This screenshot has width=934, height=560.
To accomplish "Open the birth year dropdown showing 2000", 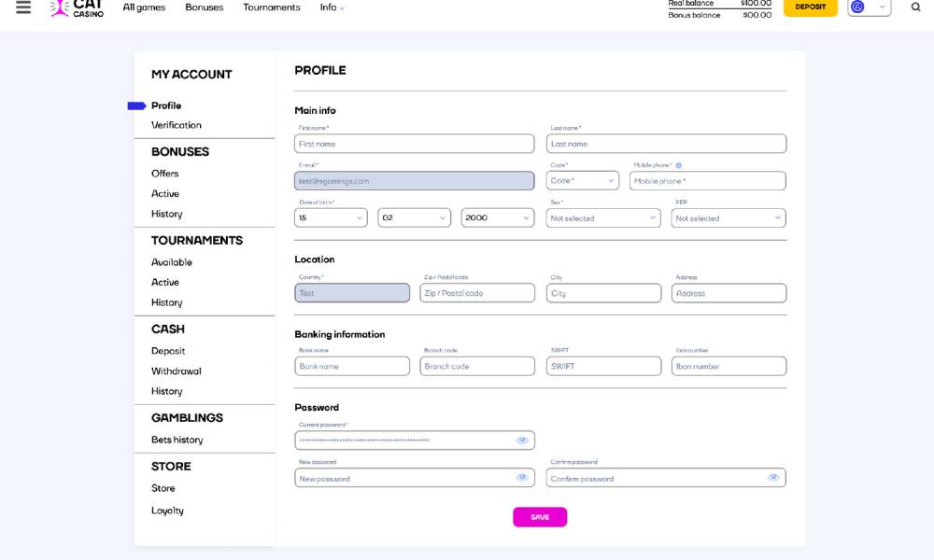I will (498, 217).
